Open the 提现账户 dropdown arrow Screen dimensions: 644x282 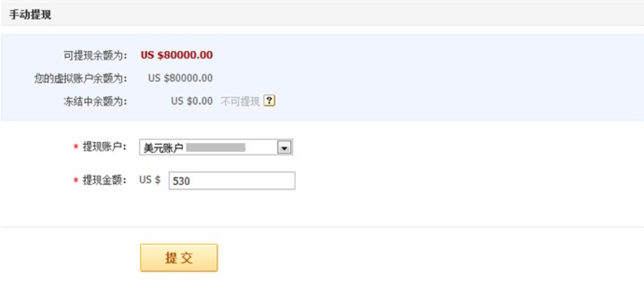(285, 148)
